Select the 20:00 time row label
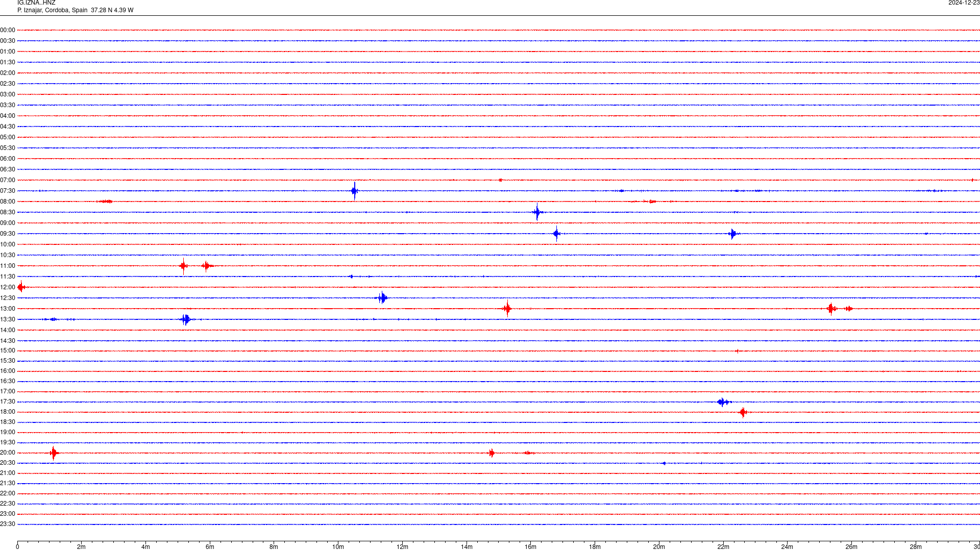 coord(8,453)
